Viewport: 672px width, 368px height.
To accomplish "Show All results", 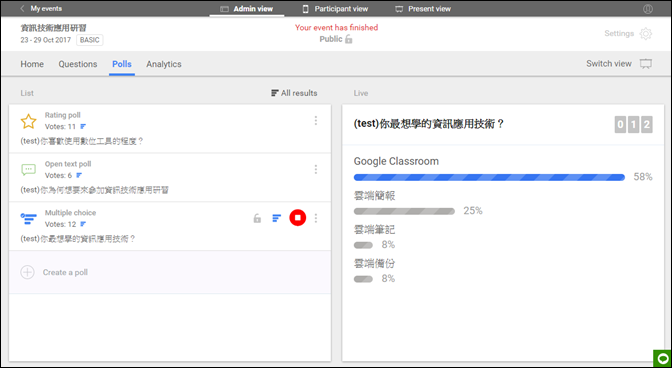I will [294, 93].
